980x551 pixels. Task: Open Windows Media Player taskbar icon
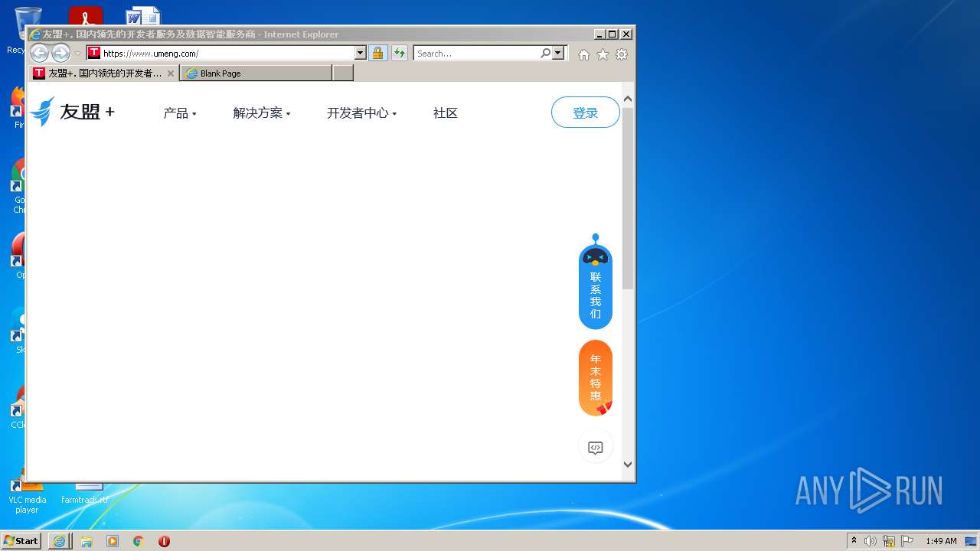coord(113,541)
